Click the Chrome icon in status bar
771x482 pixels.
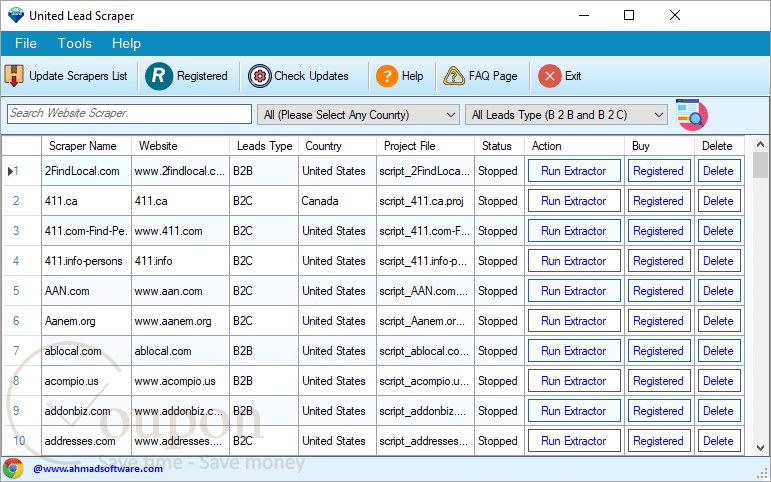coord(13,468)
